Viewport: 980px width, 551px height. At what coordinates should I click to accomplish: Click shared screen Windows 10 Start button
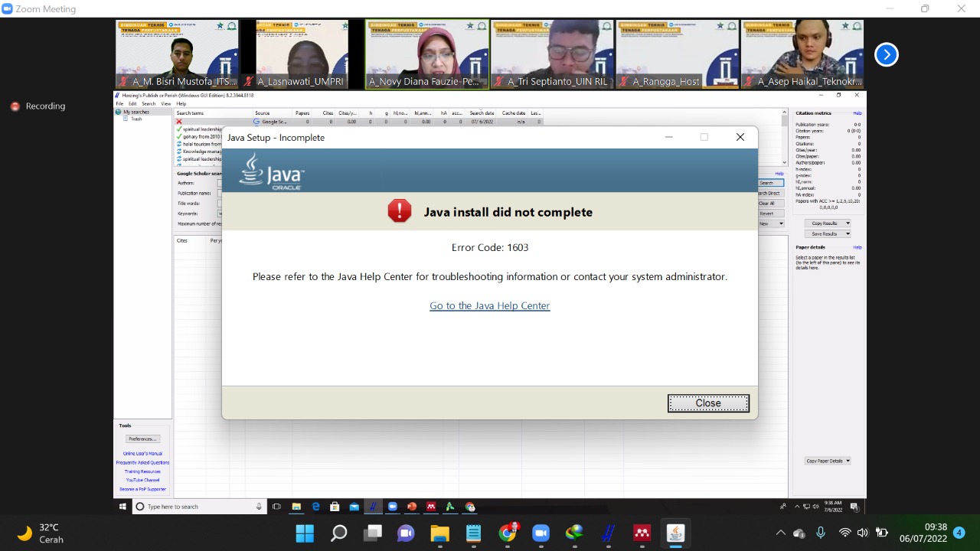tap(122, 507)
